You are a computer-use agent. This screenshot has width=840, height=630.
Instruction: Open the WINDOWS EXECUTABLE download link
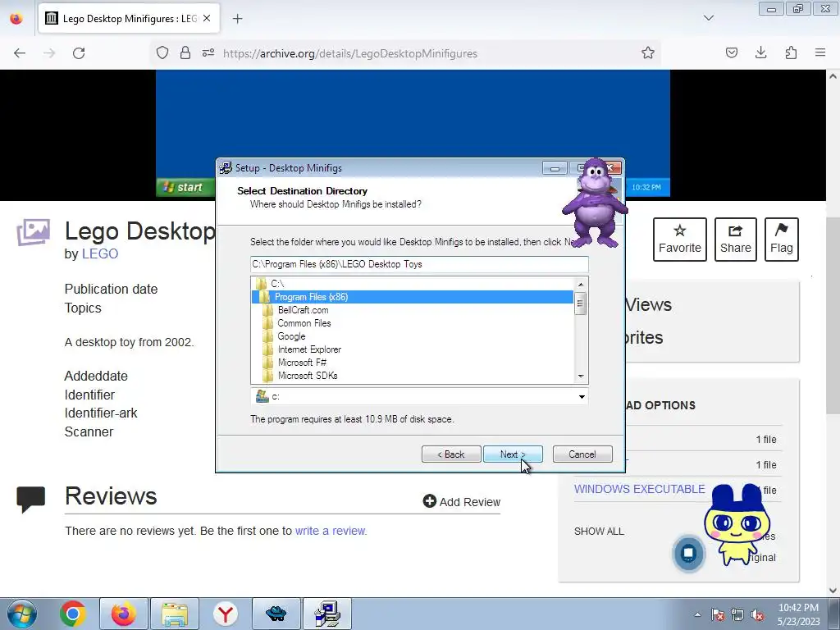point(640,489)
